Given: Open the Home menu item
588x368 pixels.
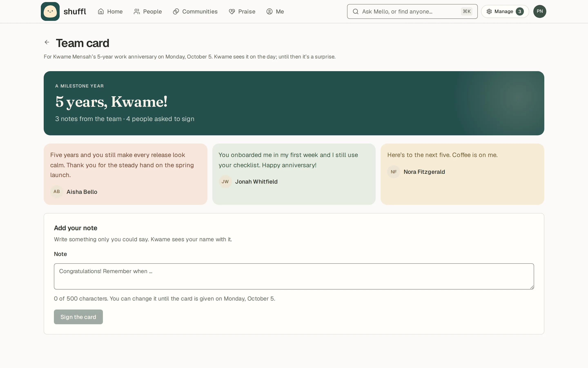Looking at the screenshot, I should coord(110,11).
